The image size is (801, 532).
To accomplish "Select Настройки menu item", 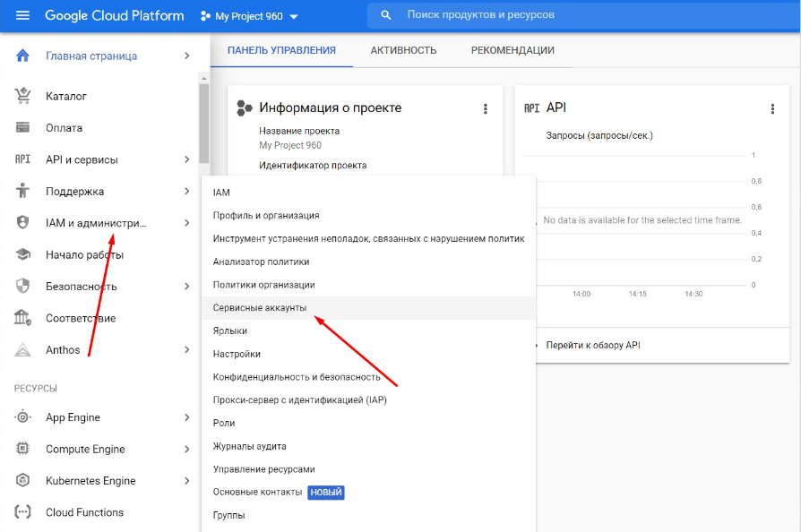I will (368, 354).
